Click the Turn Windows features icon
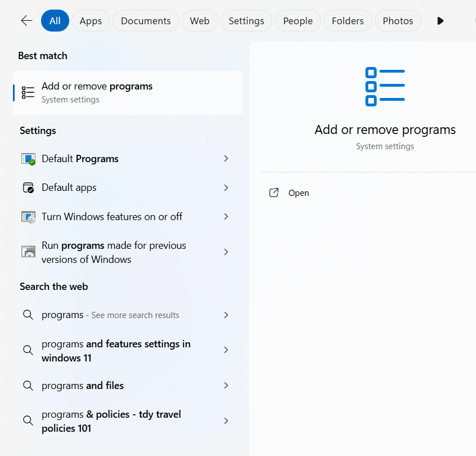476x456 pixels. pyautogui.click(x=28, y=217)
